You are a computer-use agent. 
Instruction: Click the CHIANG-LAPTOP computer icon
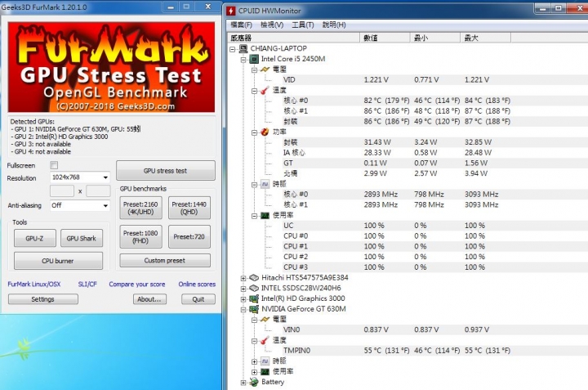coord(243,49)
